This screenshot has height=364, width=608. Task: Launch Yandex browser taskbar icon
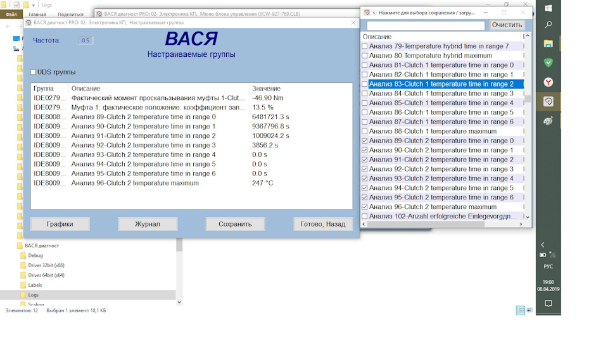(x=548, y=82)
